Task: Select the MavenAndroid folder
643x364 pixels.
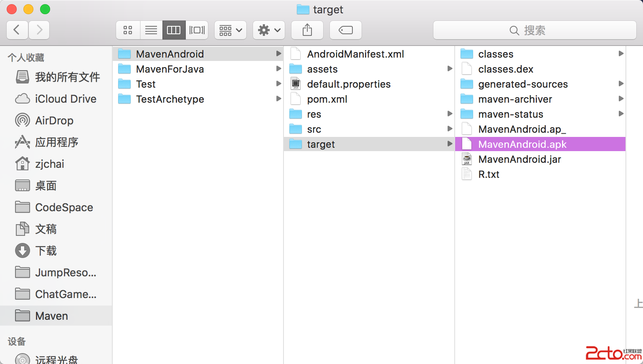Action: (x=198, y=54)
